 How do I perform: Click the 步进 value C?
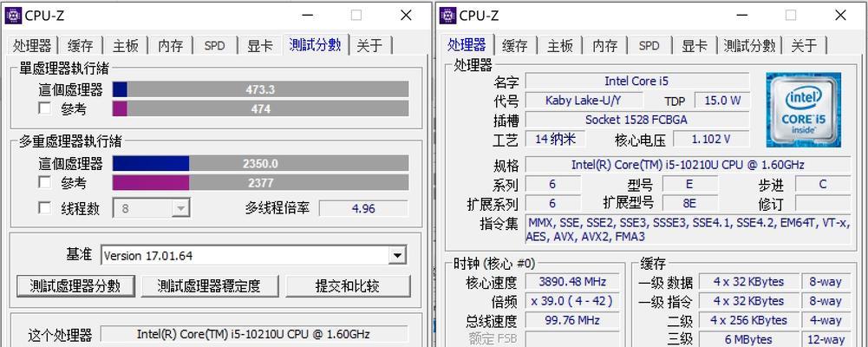(823, 184)
